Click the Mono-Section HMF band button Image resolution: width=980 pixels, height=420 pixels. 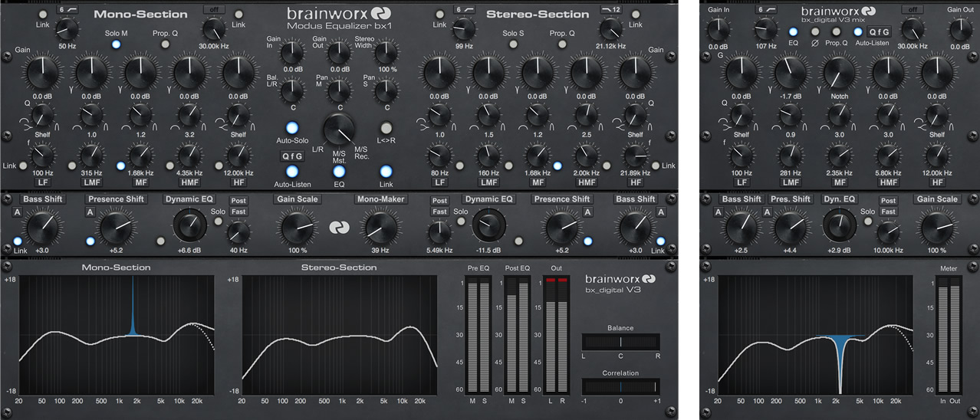click(189, 183)
